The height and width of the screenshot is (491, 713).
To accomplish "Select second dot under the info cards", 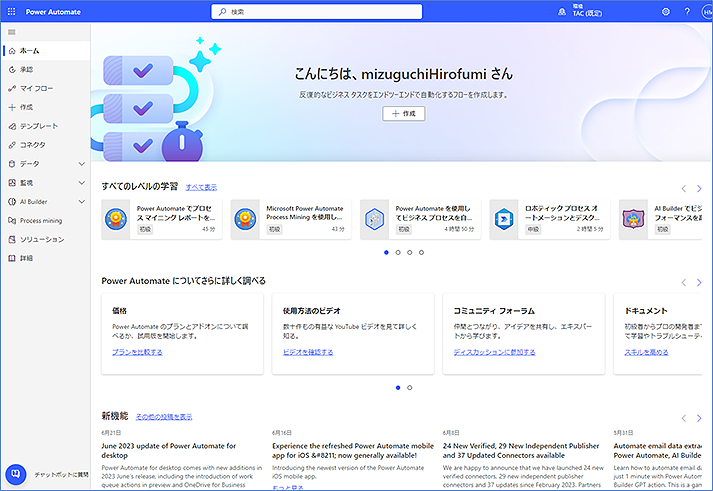I will pyautogui.click(x=410, y=388).
